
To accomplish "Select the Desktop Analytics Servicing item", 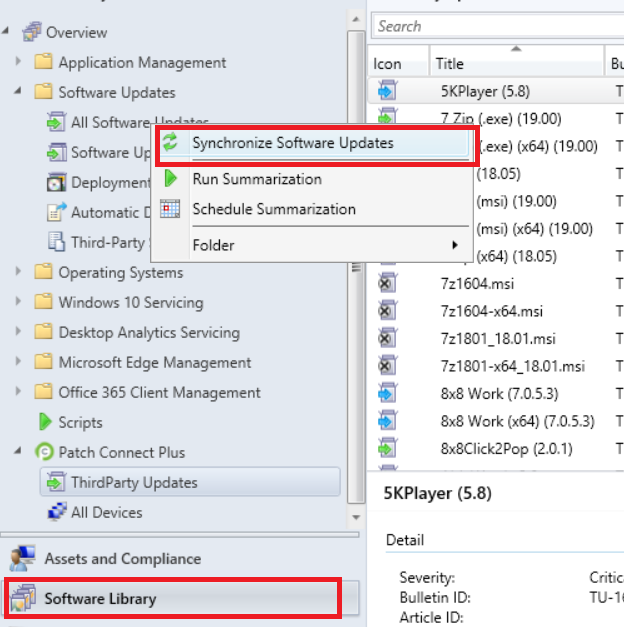I will 149,333.
